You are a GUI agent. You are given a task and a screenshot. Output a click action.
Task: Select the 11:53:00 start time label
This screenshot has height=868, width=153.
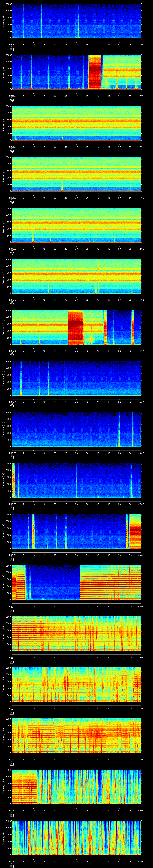[12, 861]
